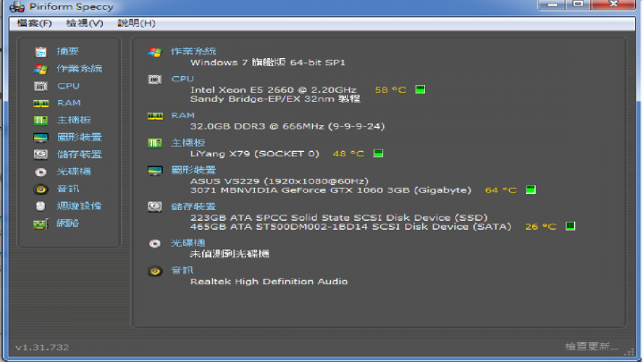Open the 儲存裝置 heading link in summary
Image resolution: width=644 pixels, height=362 pixels.
tap(193, 206)
